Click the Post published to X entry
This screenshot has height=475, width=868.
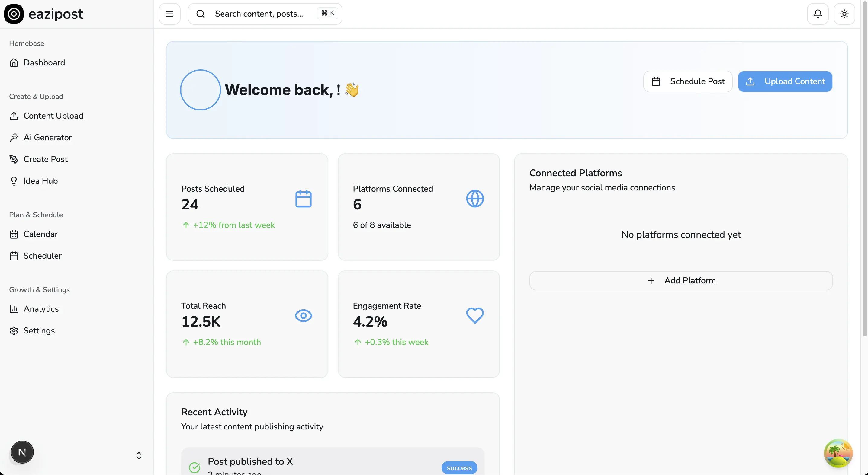[333, 461]
